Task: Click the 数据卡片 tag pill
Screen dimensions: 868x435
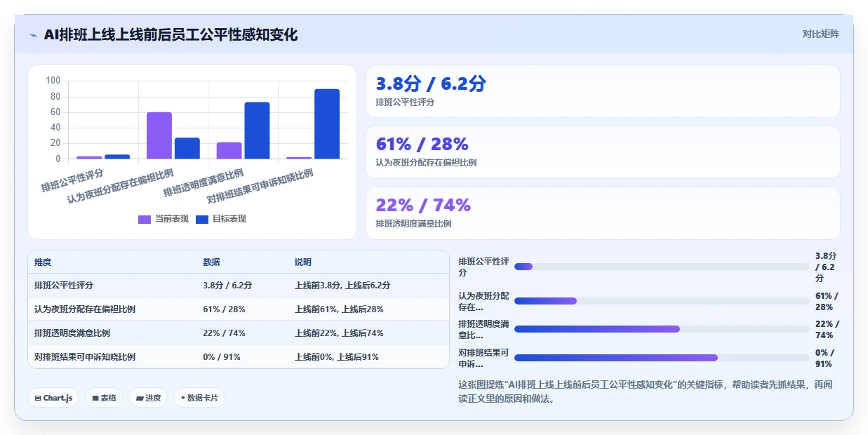Action: click(199, 398)
